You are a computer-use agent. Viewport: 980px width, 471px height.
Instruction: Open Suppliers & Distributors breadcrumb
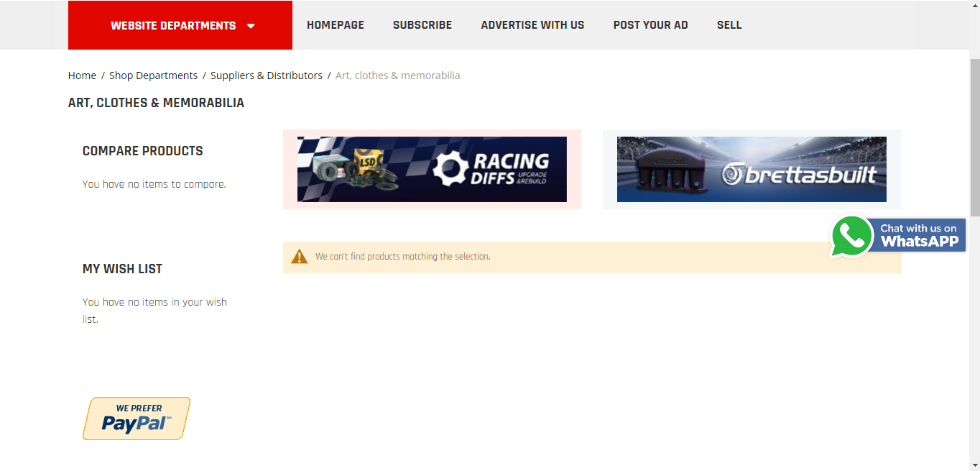267,76
